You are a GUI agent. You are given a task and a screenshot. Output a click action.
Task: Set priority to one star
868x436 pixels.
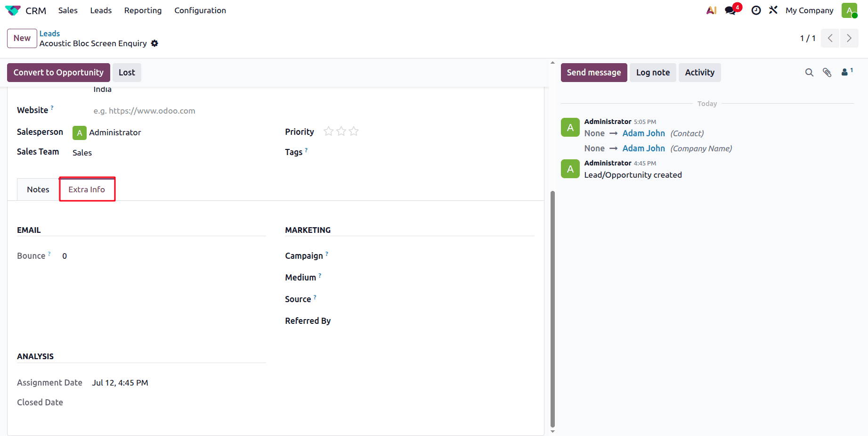(329, 132)
